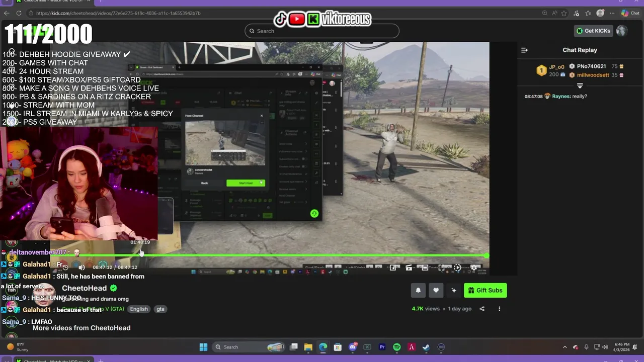
Task: Click the sparkle icon beside Gift Subs
Action: 453,290
